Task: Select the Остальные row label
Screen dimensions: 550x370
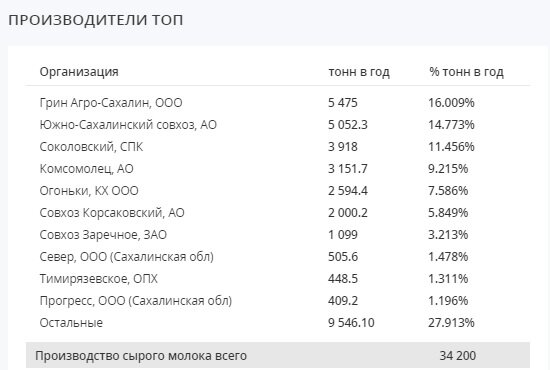Action: (x=71, y=323)
